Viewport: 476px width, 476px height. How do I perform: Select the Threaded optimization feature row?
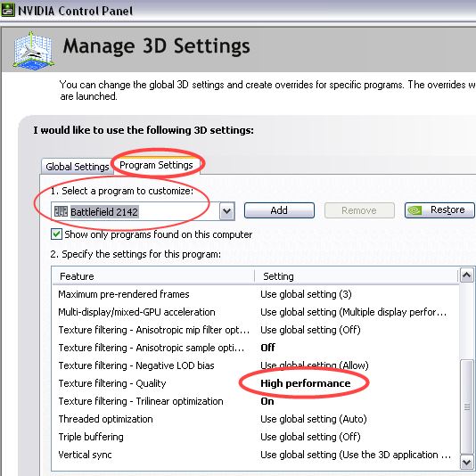(x=255, y=419)
